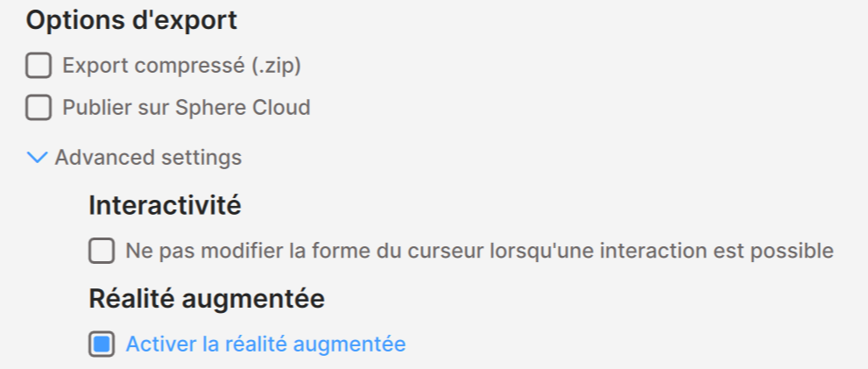Toggle zip compression export box

pyautogui.click(x=39, y=66)
